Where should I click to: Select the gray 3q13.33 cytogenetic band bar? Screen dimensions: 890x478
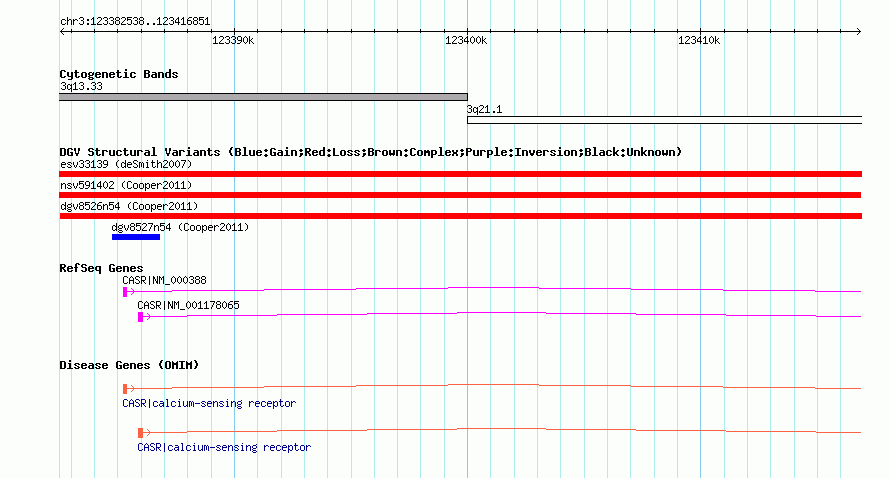tap(263, 97)
